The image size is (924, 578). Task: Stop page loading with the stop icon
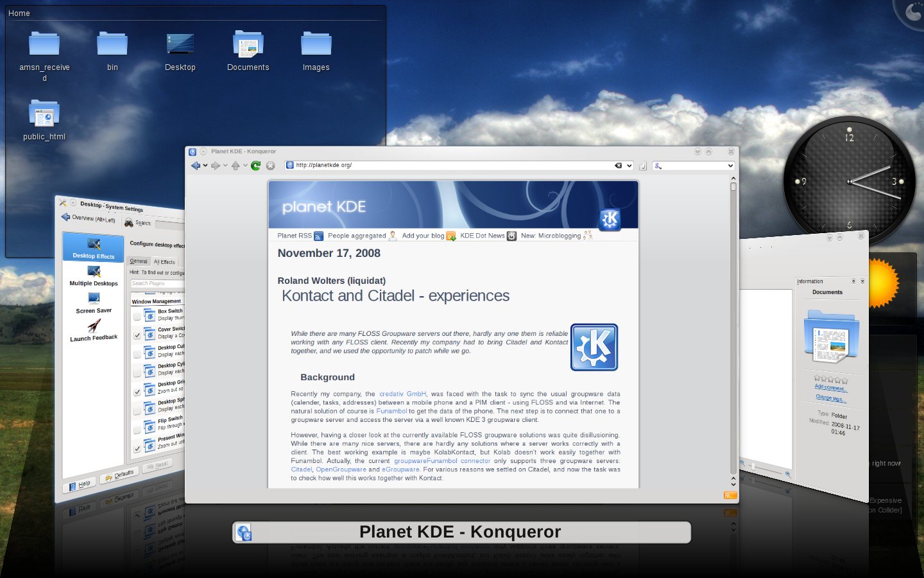[271, 166]
